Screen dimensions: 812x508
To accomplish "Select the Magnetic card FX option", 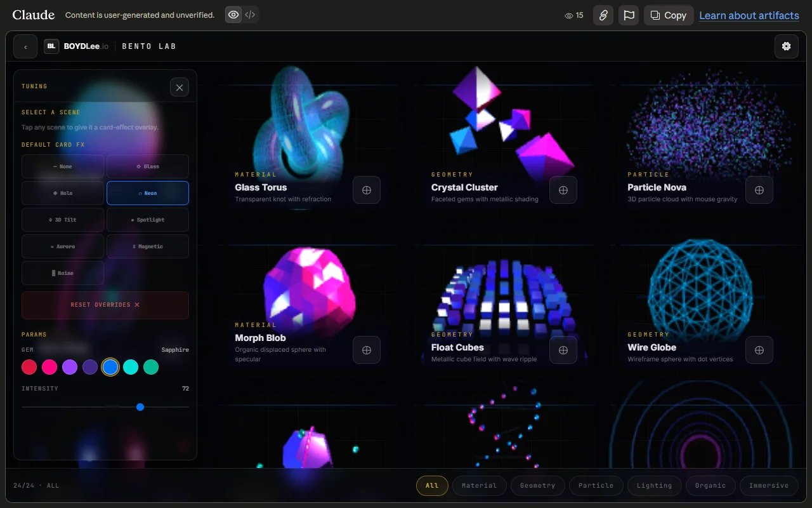I will (x=148, y=246).
